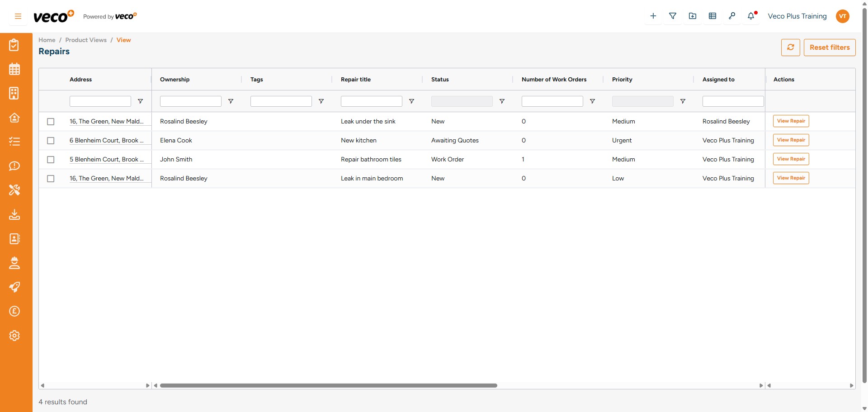Open notifications via the bell icon
The width and height of the screenshot is (868, 412).
click(x=751, y=16)
